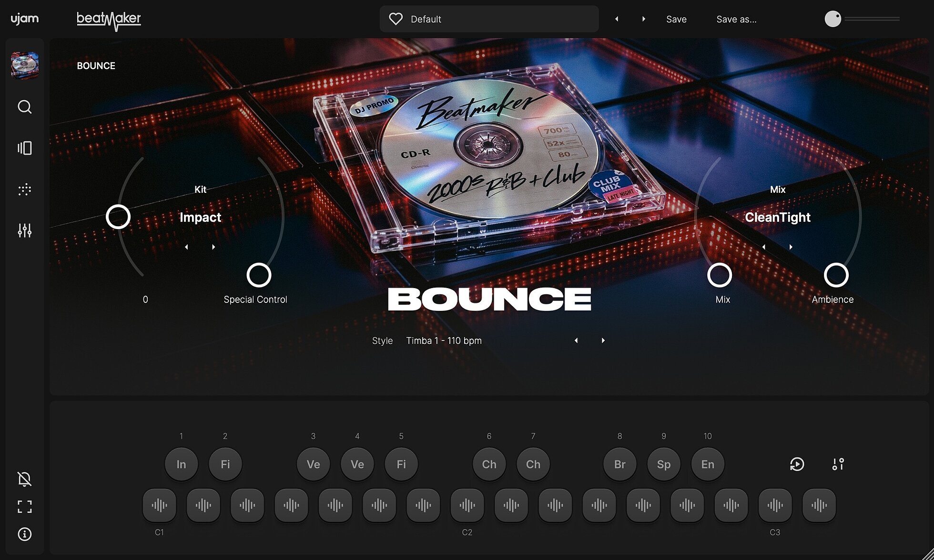Click the Save button

pyautogui.click(x=676, y=19)
